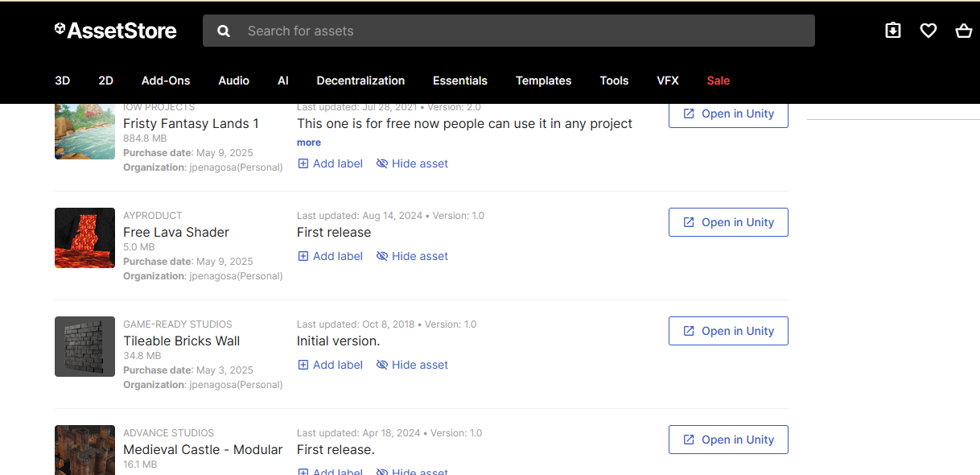
Task: Open the 3D category menu
Action: (x=63, y=81)
